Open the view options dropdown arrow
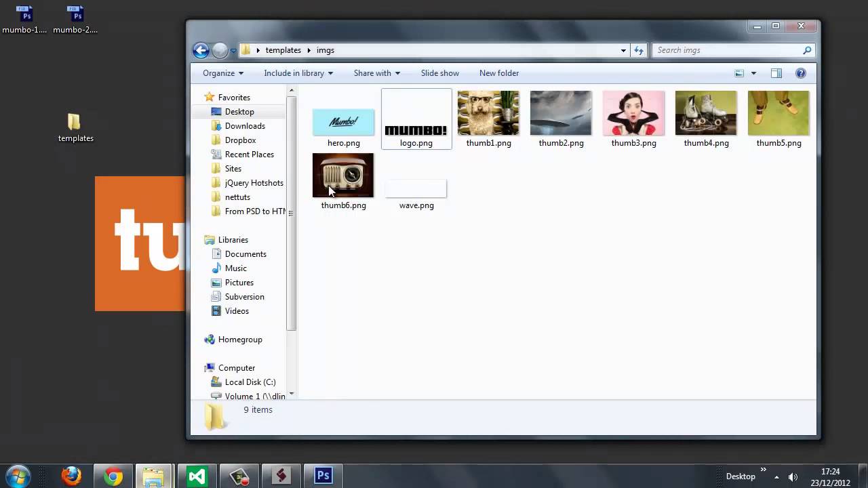This screenshot has width=868, height=488. tap(753, 73)
